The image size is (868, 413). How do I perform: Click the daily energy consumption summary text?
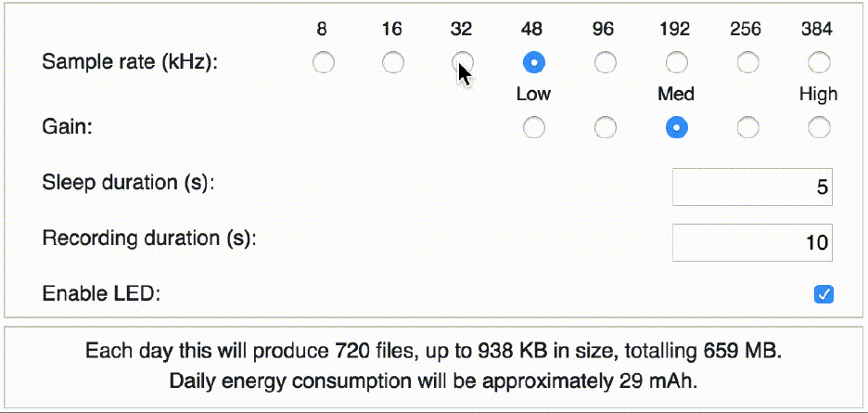[434, 381]
